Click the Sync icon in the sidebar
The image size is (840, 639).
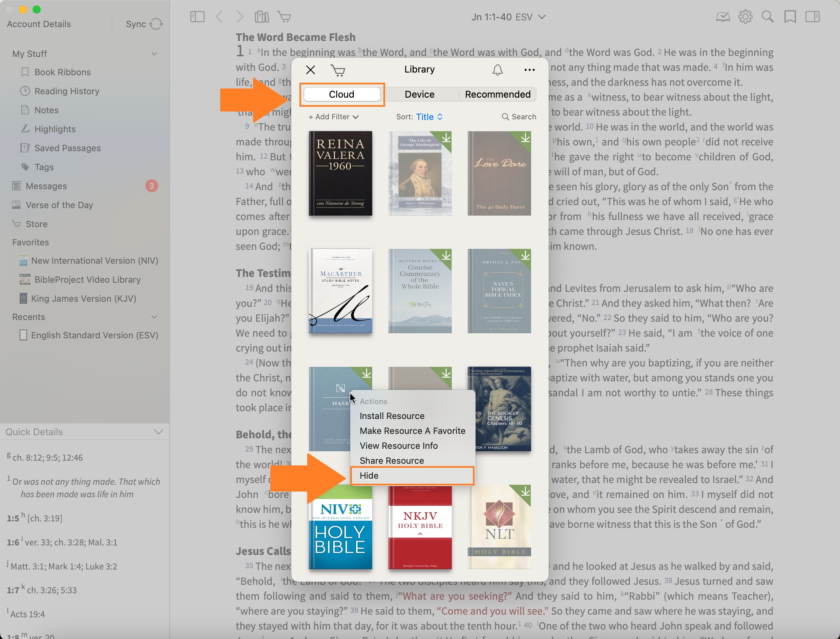pos(156,24)
